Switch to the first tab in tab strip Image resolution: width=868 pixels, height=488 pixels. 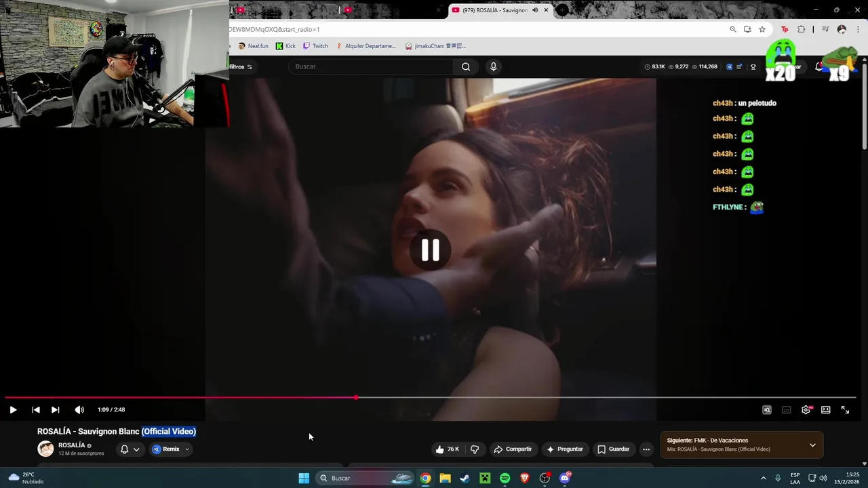coord(285,10)
